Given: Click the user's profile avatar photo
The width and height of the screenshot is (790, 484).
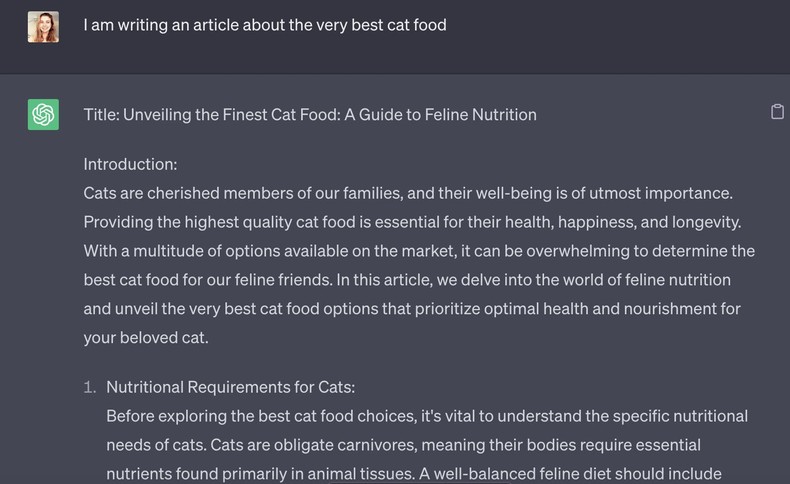Looking at the screenshot, I should pos(43,27).
